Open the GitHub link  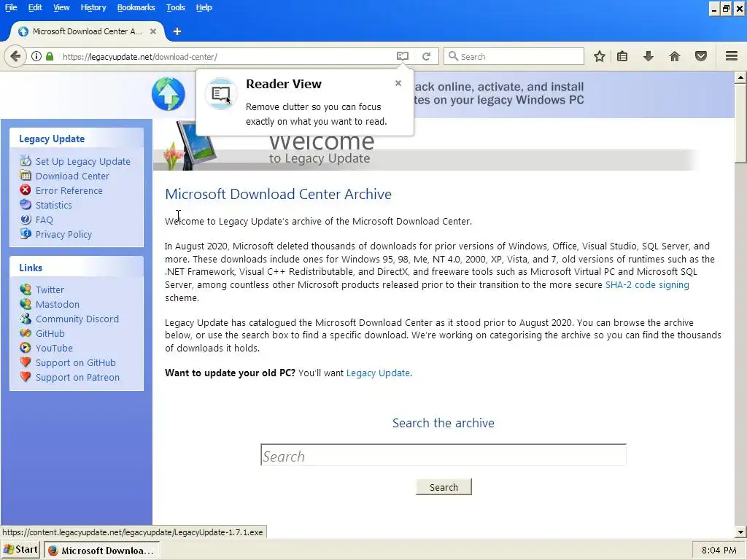[50, 333]
